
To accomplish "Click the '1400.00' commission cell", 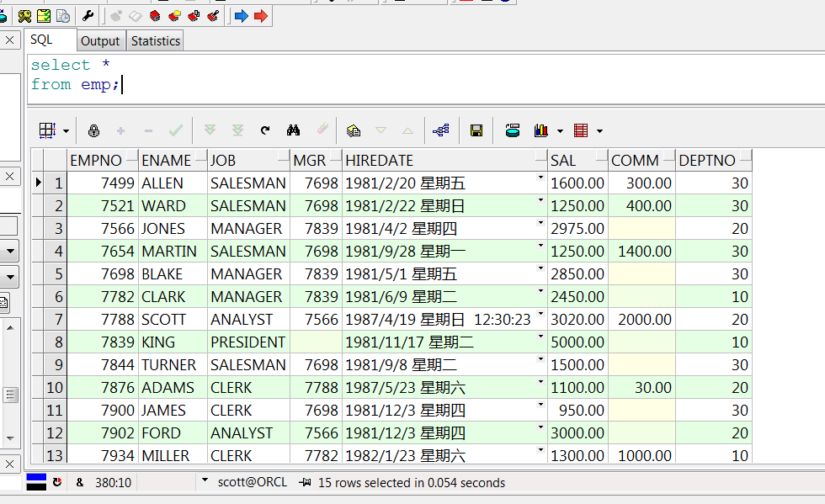I will click(641, 251).
